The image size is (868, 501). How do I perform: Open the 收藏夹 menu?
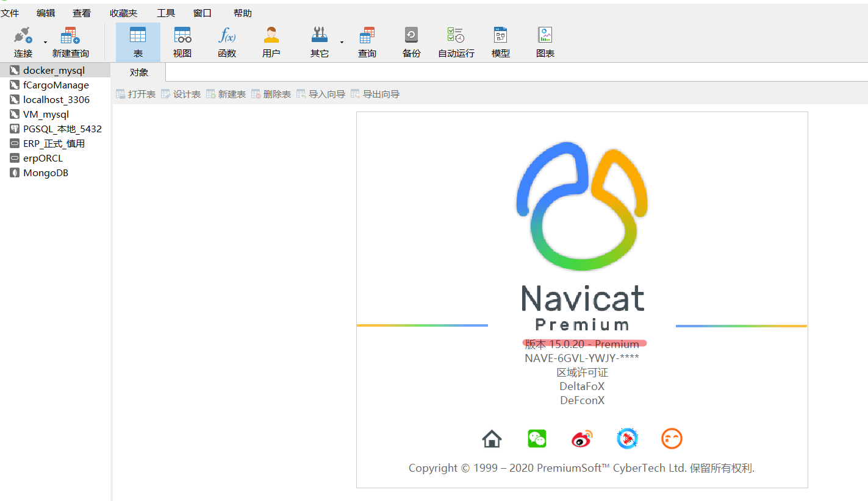(x=124, y=13)
